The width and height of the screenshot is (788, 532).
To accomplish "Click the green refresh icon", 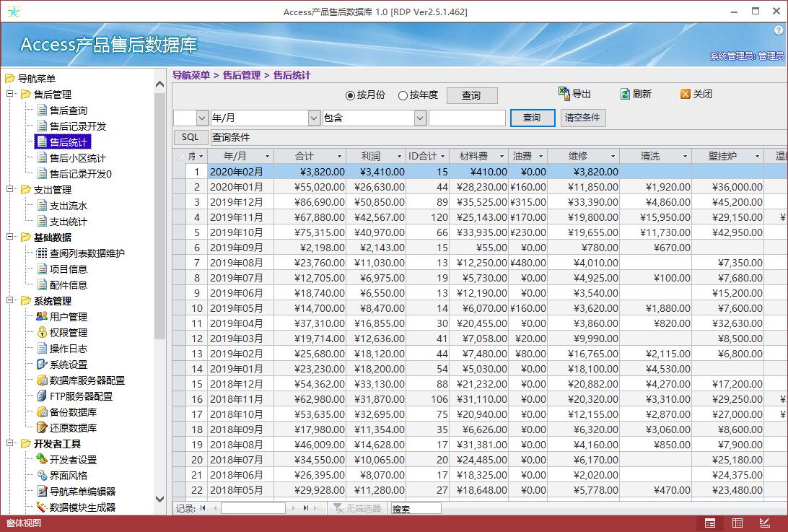I will pos(625,94).
